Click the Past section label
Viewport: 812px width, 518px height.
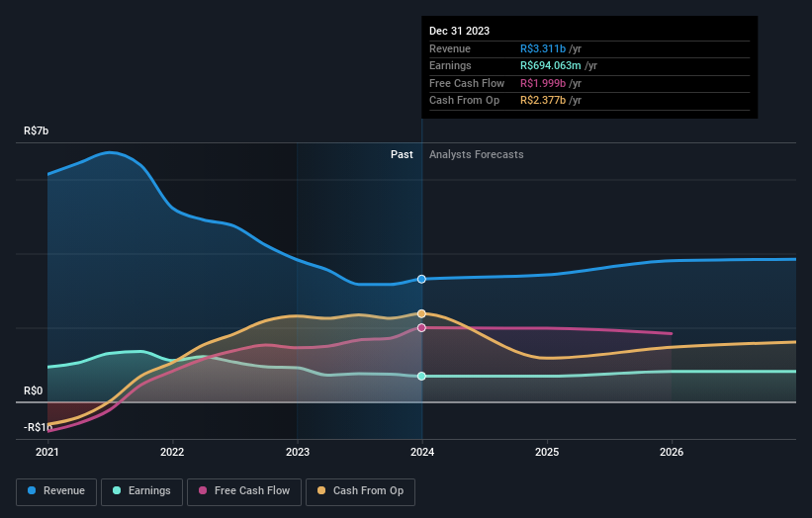tap(402, 154)
